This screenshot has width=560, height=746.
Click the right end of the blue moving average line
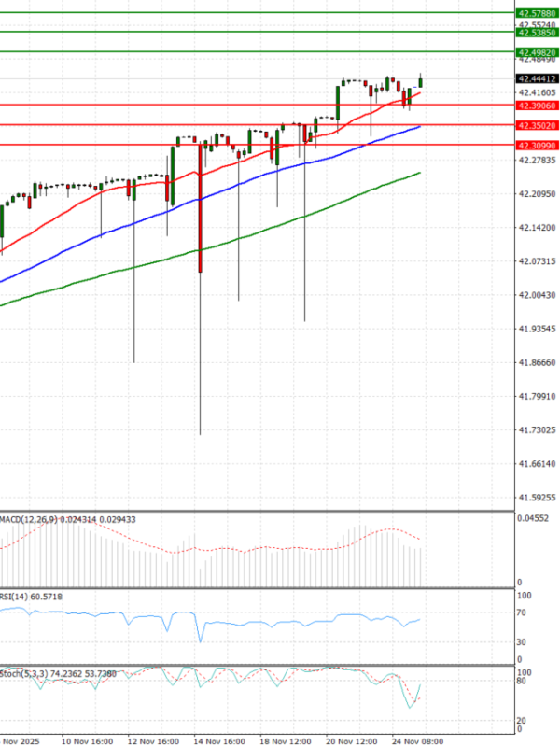[x=419, y=126]
